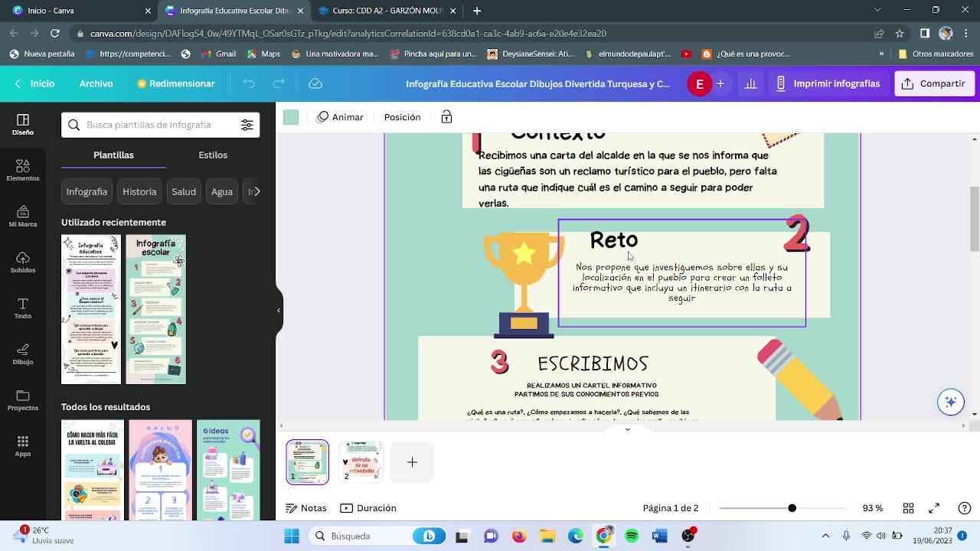Switch to the Estilos tab
Image resolution: width=980 pixels, height=551 pixels.
coord(213,155)
